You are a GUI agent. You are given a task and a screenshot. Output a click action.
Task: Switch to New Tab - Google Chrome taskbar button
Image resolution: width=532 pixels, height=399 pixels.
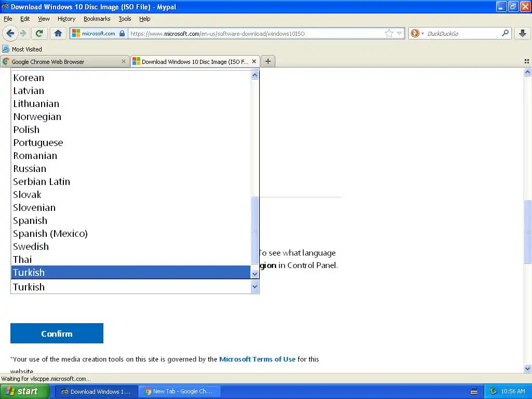[179, 392]
